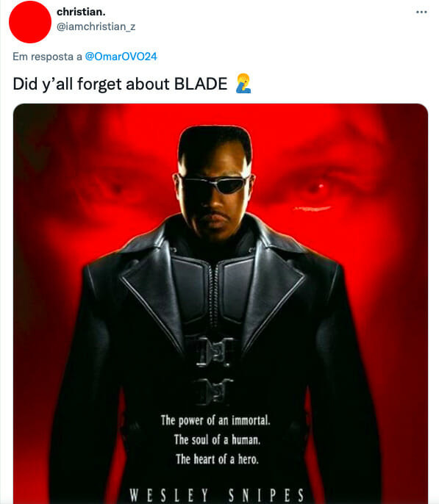The height and width of the screenshot is (504, 439).
Task: Open christian. display name profile
Action: tap(81, 12)
